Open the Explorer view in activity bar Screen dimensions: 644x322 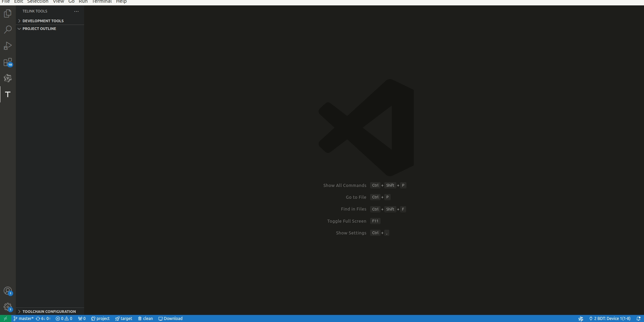click(8, 13)
